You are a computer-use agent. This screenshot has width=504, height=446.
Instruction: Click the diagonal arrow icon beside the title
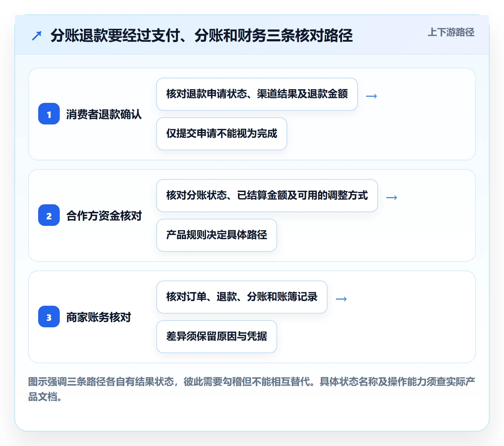[x=37, y=36]
